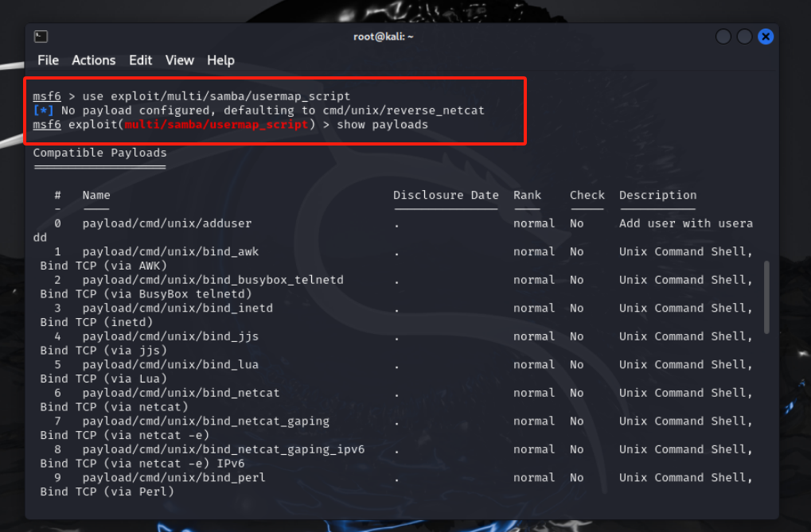Screen dimensions: 811x532
Task: Click payload/cmd/unix/bind_inetd entry
Action: click(177, 308)
